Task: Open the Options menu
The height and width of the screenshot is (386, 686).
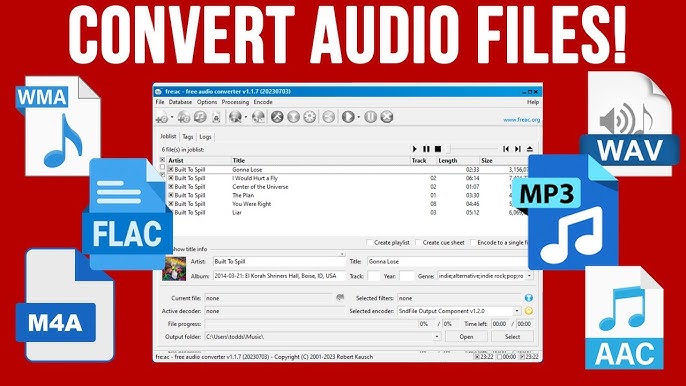Action: [x=207, y=102]
